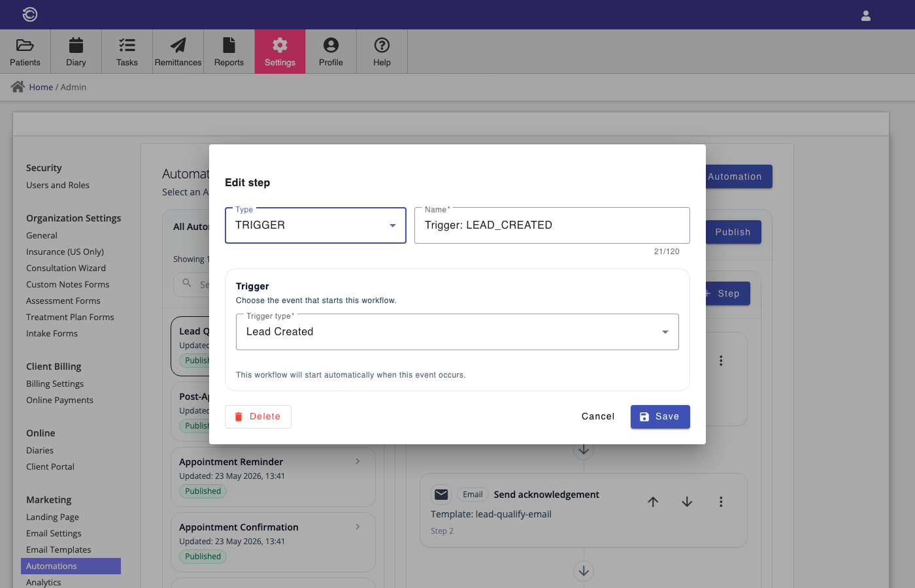Open the Patients section

click(x=25, y=52)
